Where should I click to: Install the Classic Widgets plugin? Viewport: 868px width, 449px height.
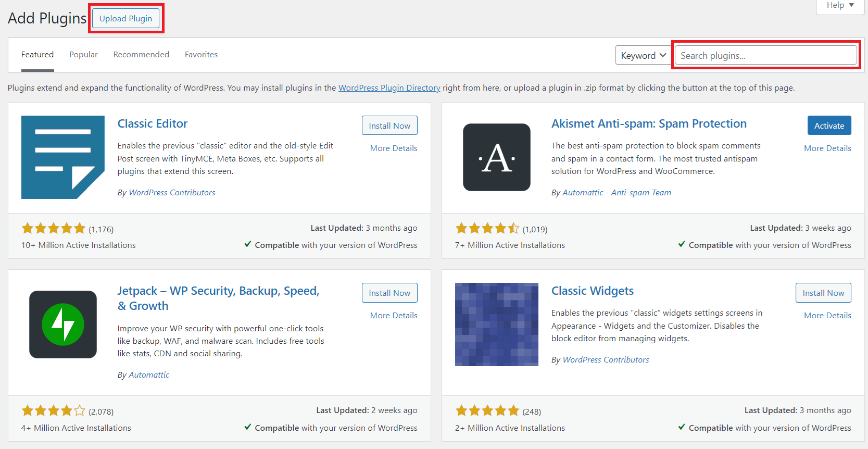pyautogui.click(x=823, y=293)
